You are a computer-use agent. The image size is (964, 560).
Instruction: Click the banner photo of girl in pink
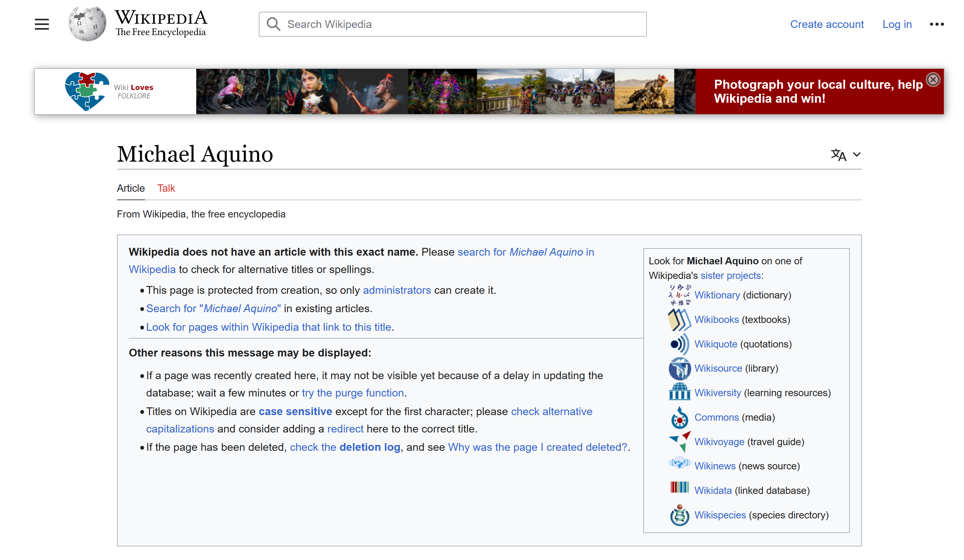pos(232,92)
